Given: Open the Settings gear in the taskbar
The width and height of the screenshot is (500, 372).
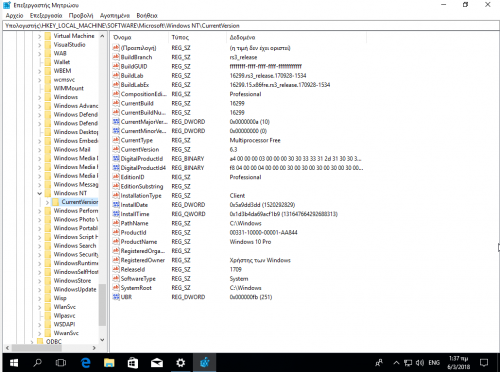Looking at the screenshot, I should point(180,362).
